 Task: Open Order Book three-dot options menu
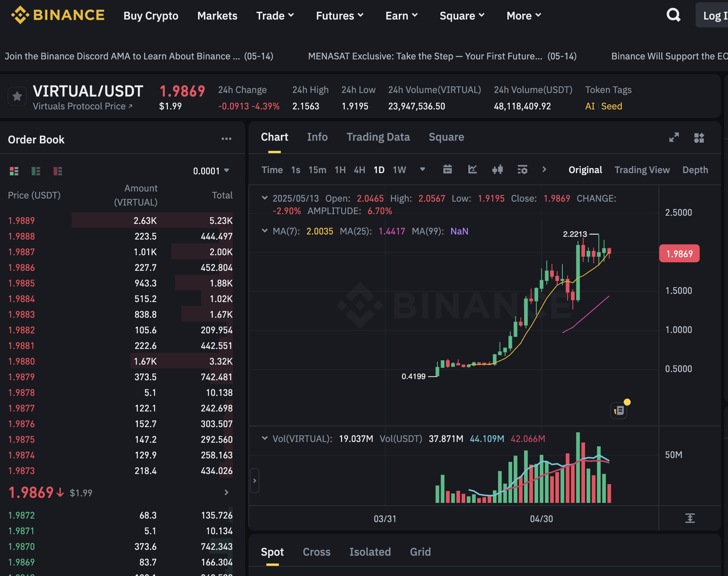(x=227, y=139)
